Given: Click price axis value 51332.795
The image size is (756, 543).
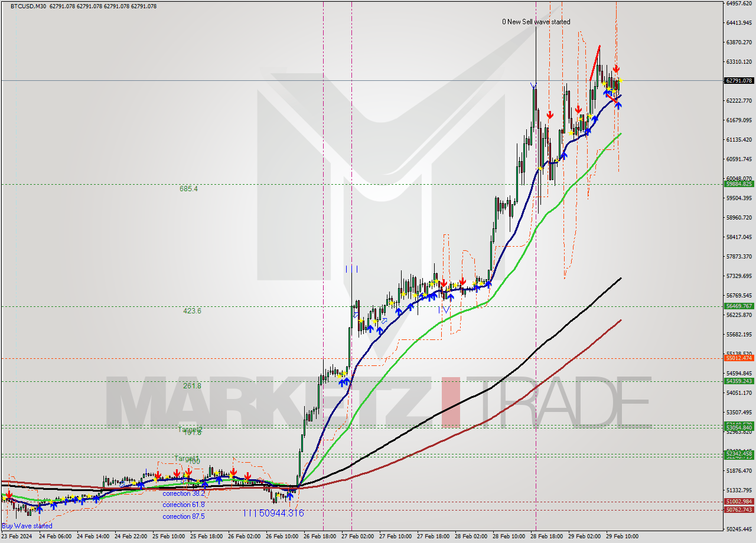Looking at the screenshot, I should [739, 490].
